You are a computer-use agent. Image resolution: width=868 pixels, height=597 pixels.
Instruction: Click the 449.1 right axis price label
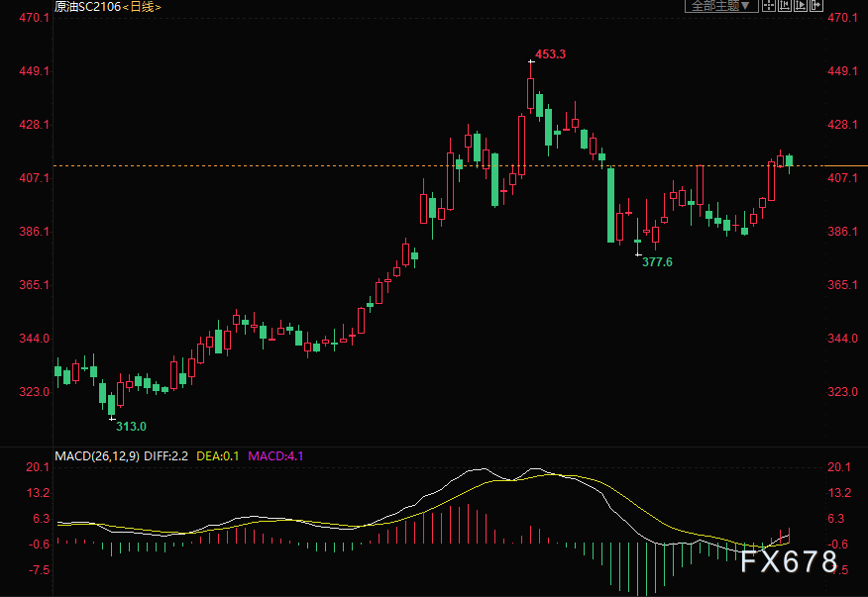coord(841,71)
